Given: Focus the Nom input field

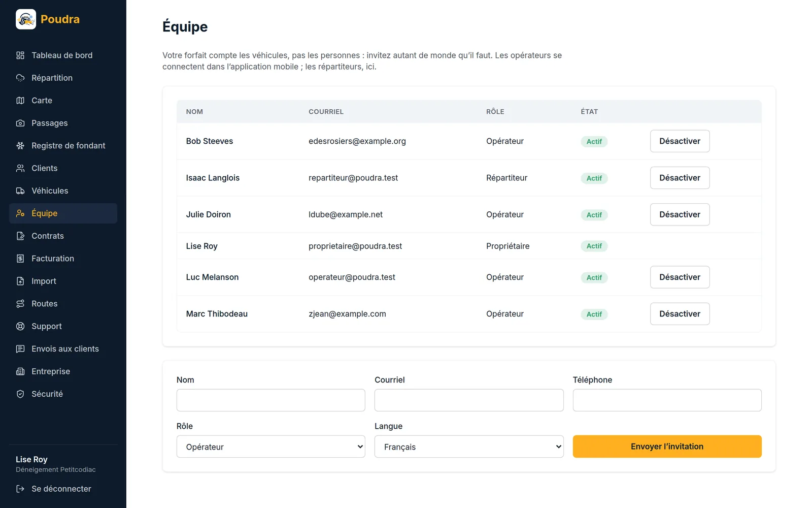Looking at the screenshot, I should (x=271, y=400).
